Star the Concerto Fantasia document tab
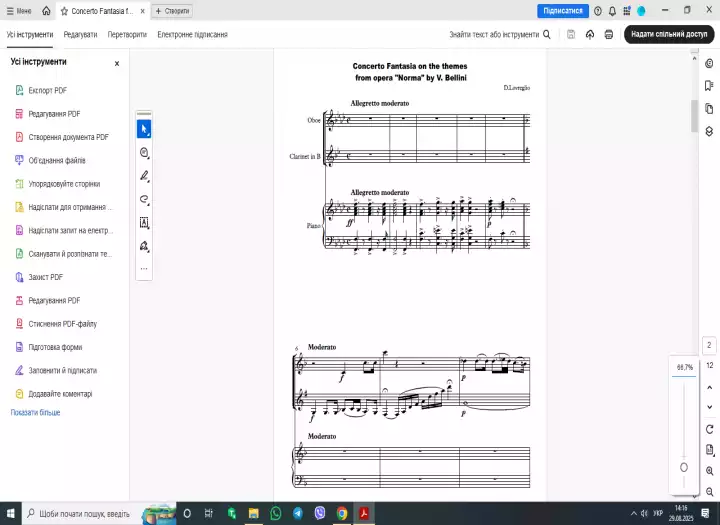Image resolution: width=720 pixels, height=525 pixels. [x=64, y=11]
